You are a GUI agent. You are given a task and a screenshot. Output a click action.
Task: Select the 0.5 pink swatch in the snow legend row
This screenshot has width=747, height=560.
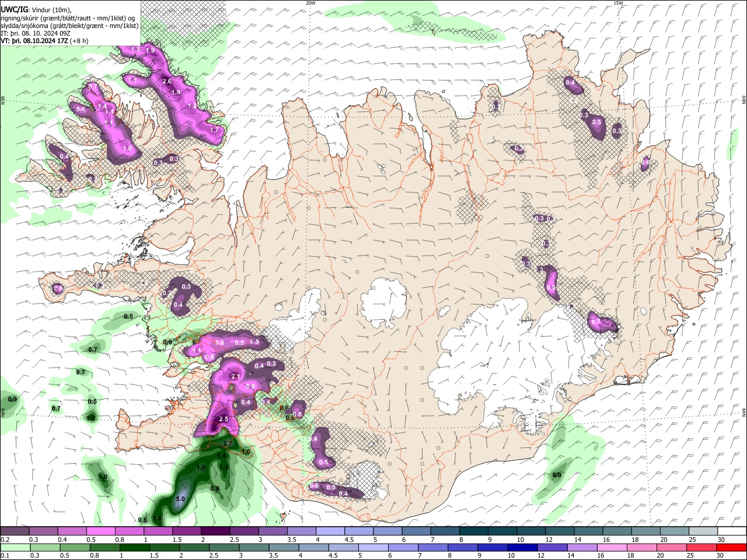(x=100, y=531)
